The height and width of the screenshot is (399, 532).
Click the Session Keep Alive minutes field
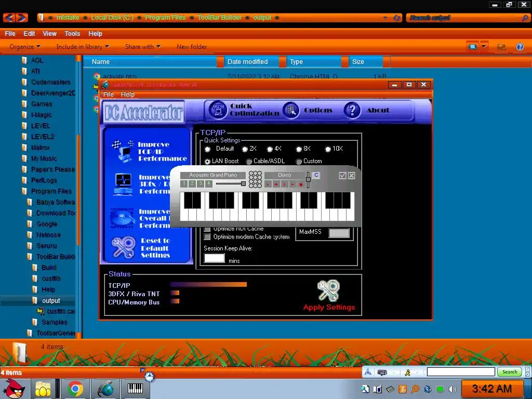(x=214, y=258)
